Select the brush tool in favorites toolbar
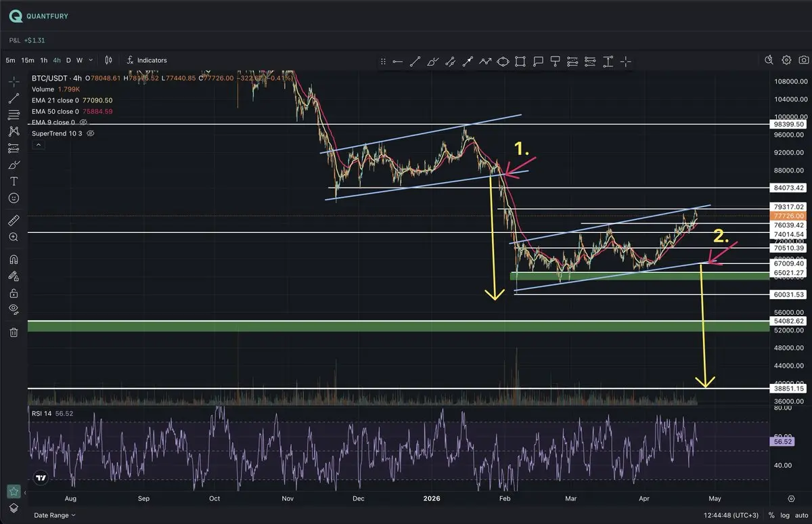This screenshot has height=524, width=812. point(433,62)
